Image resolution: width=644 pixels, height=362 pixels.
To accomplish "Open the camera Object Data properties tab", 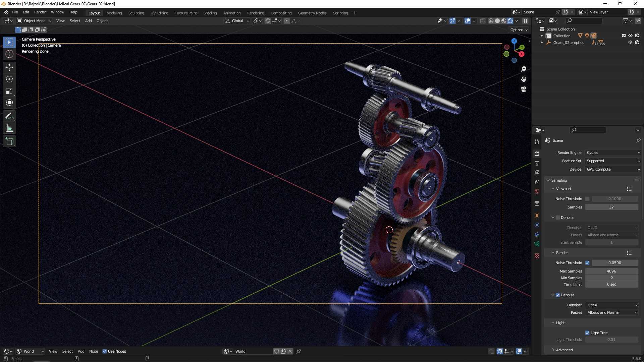I will click(x=537, y=244).
